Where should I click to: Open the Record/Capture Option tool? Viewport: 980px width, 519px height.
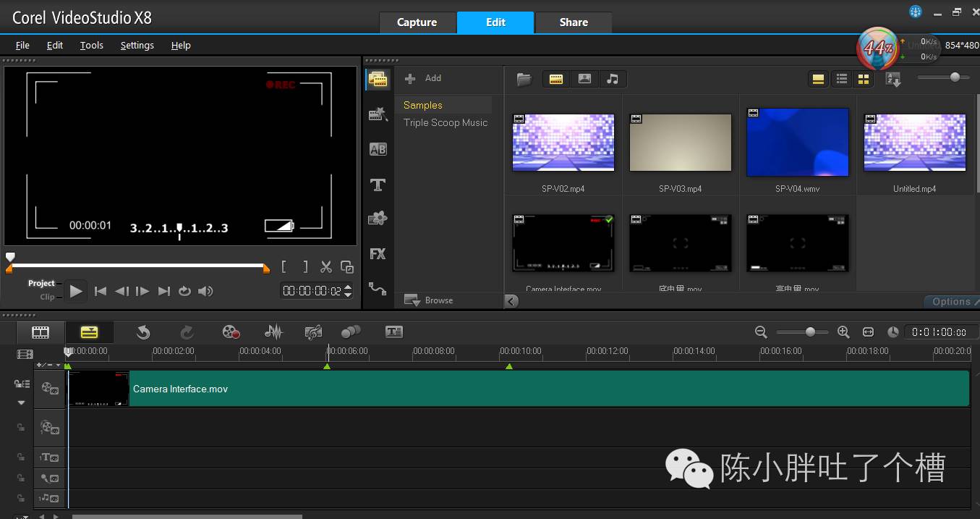click(x=231, y=332)
